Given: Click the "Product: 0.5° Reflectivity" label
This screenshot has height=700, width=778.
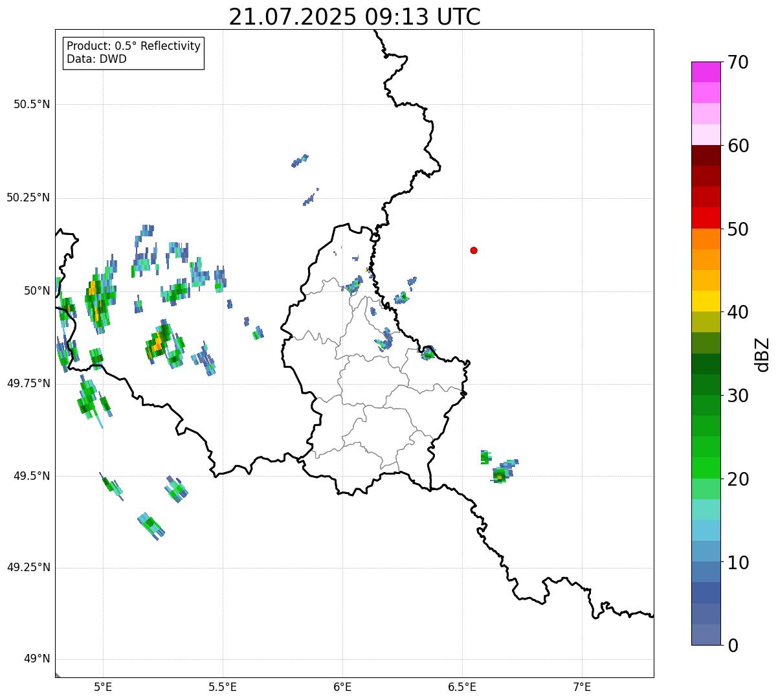Looking at the screenshot, I should point(133,47).
